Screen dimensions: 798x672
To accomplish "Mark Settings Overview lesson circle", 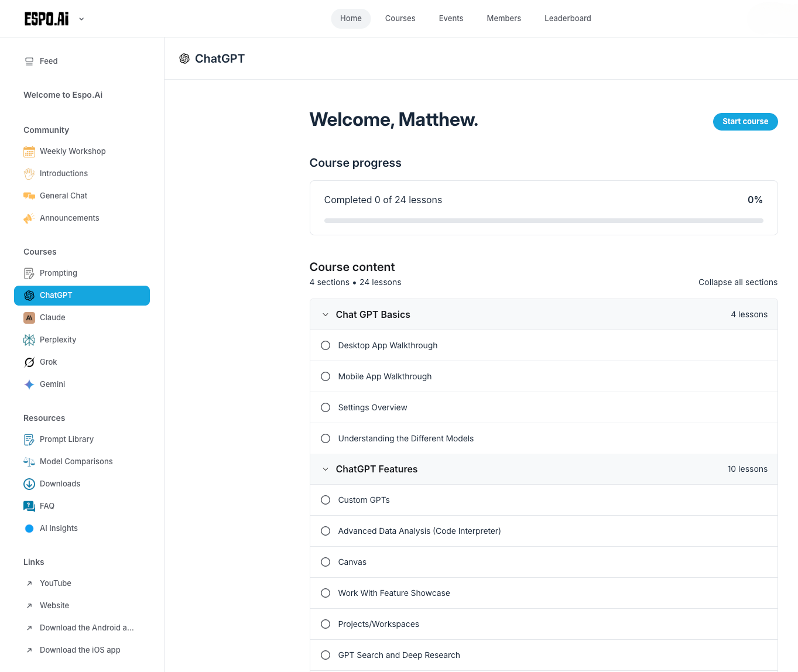I will click(326, 407).
